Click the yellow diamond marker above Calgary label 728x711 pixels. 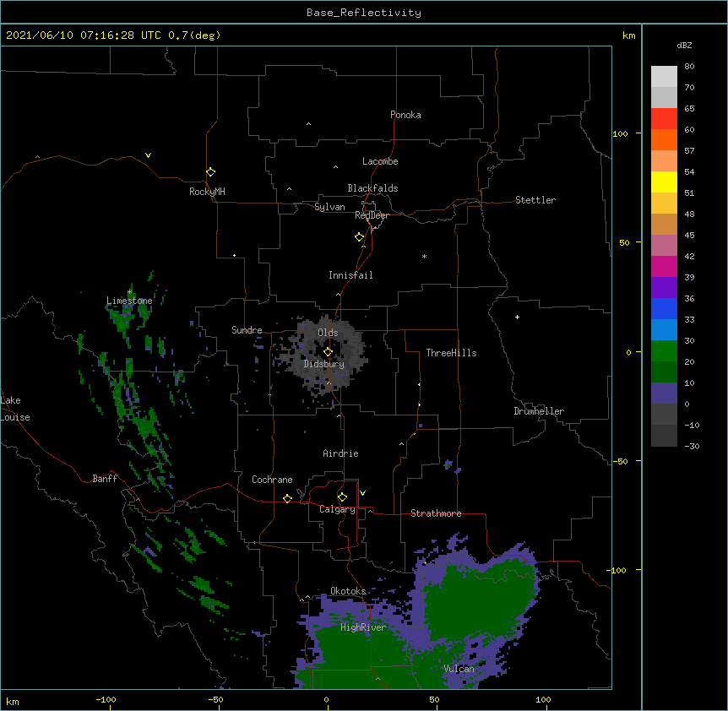click(342, 497)
